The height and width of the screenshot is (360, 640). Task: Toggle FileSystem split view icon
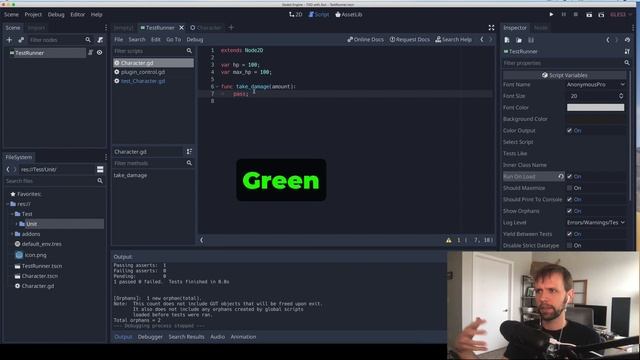click(x=100, y=169)
